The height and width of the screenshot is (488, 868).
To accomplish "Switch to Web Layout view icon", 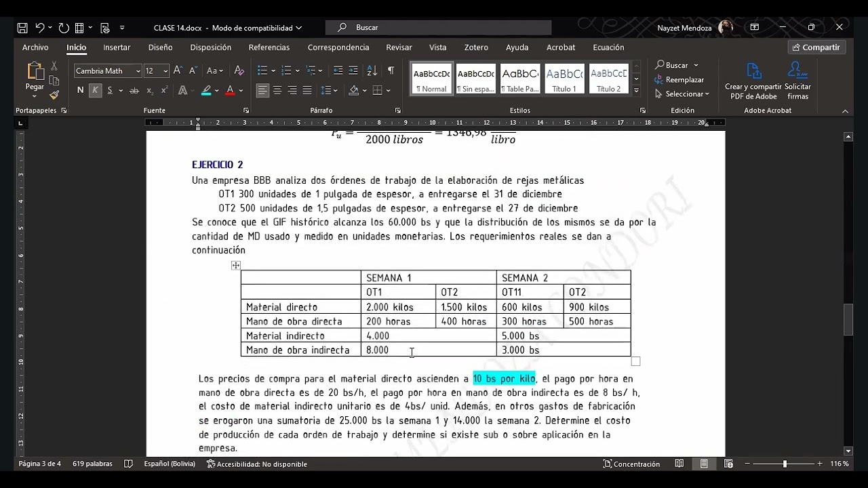I will (728, 464).
